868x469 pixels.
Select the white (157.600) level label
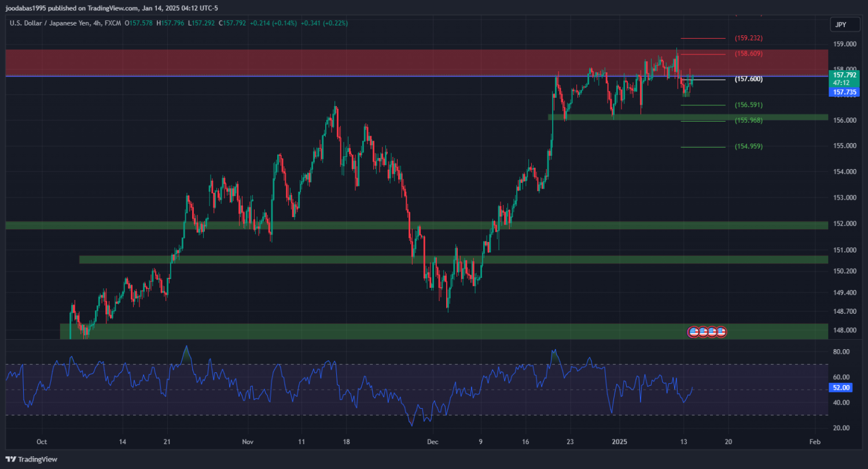(748, 79)
